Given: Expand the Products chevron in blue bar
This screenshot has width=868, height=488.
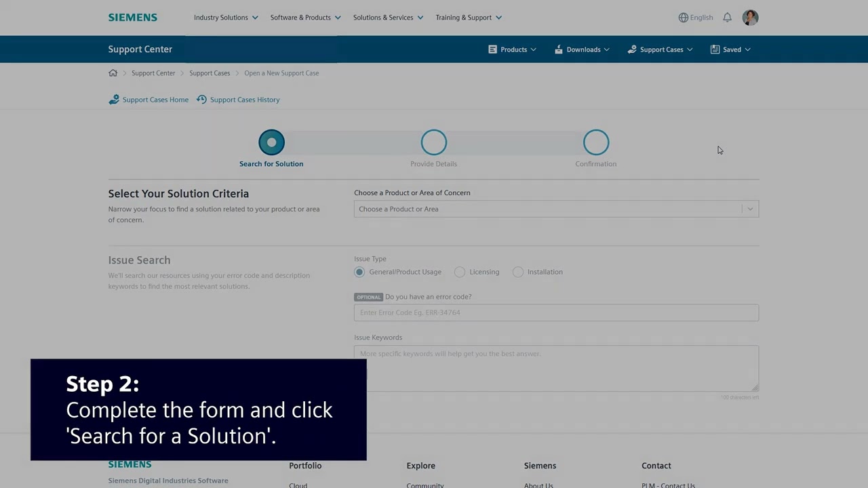Looking at the screenshot, I should [x=534, y=49].
